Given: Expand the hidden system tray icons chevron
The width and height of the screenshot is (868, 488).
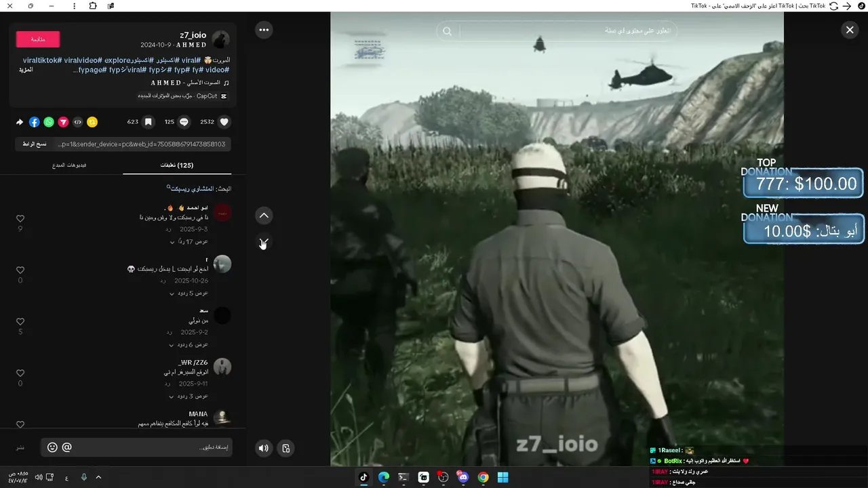Looking at the screenshot, I should click(98, 477).
